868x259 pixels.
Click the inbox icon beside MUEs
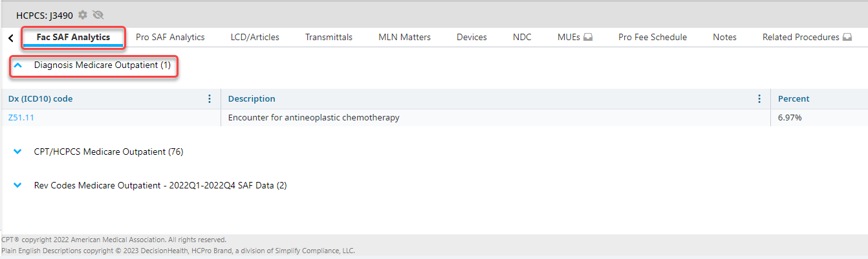coord(588,38)
